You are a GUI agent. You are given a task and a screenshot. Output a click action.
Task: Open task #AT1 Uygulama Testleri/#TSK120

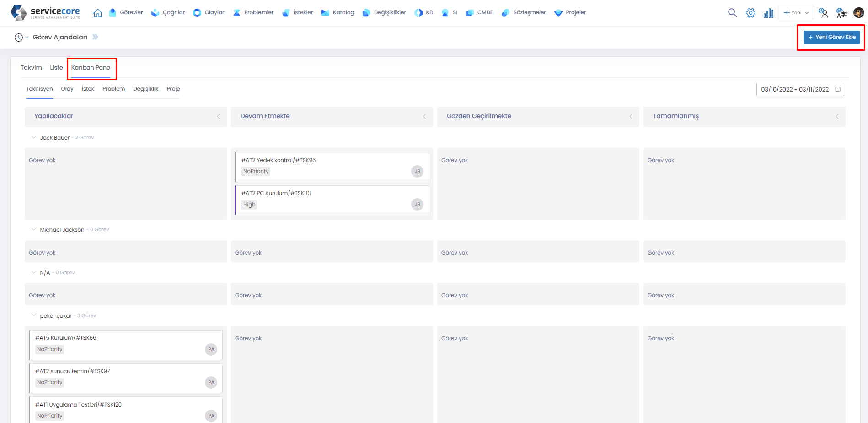pyautogui.click(x=78, y=405)
